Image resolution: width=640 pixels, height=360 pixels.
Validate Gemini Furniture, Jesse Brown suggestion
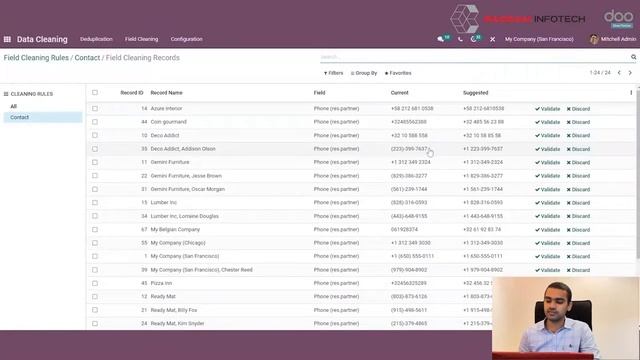pyautogui.click(x=547, y=176)
